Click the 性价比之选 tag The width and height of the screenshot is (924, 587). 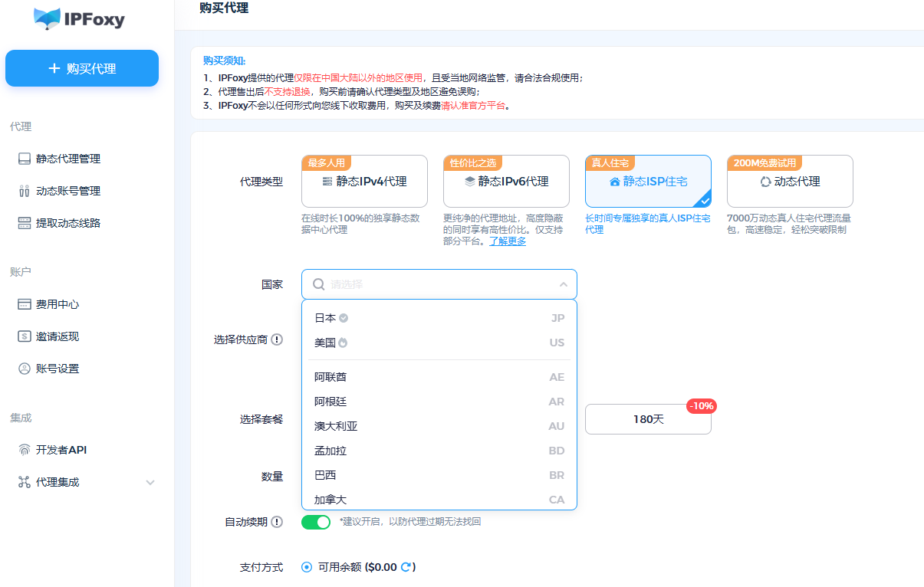pos(473,162)
